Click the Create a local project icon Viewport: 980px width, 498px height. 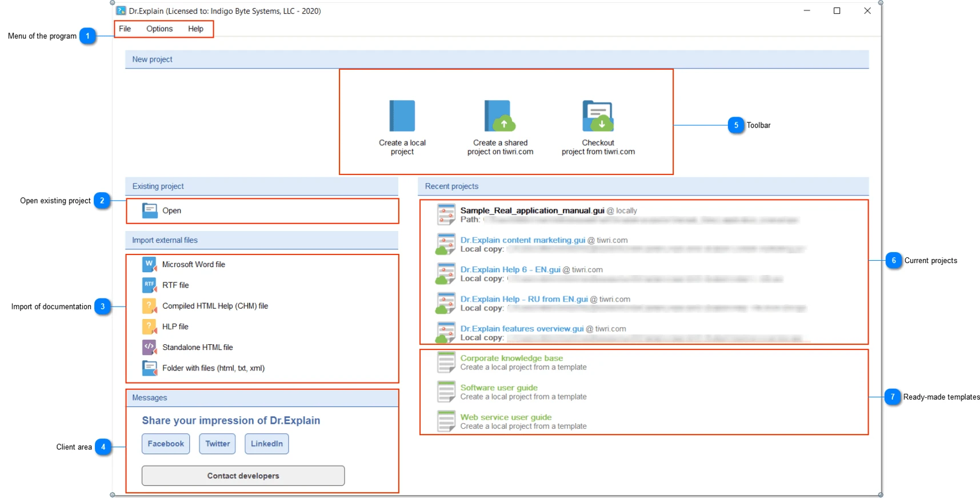(x=402, y=116)
